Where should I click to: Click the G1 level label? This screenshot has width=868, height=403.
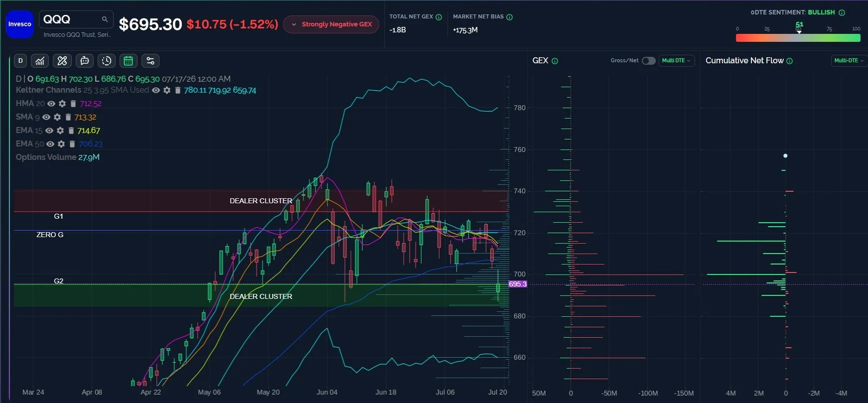tap(59, 216)
